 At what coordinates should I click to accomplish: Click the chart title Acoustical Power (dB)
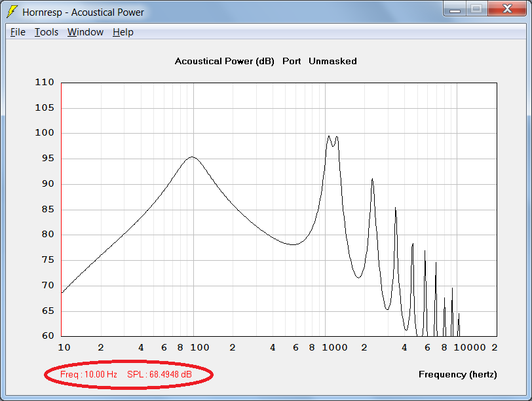(x=224, y=62)
